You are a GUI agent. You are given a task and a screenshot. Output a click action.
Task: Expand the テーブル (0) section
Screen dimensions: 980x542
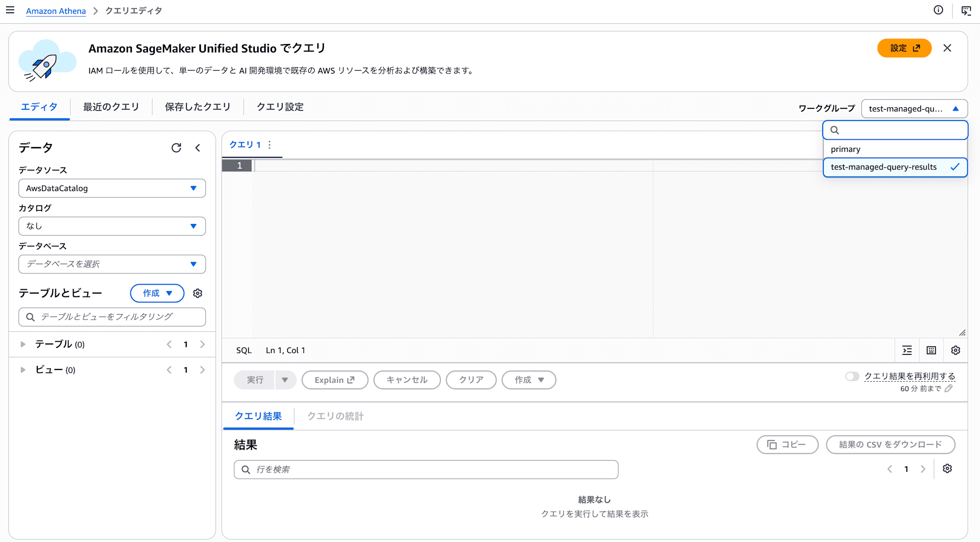coord(23,345)
